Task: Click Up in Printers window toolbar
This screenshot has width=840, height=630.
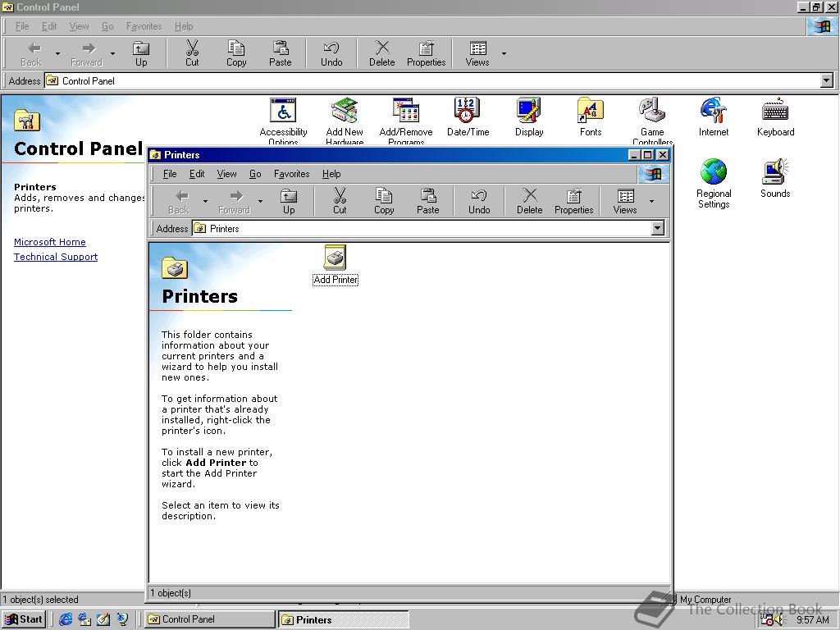Action: (289, 202)
